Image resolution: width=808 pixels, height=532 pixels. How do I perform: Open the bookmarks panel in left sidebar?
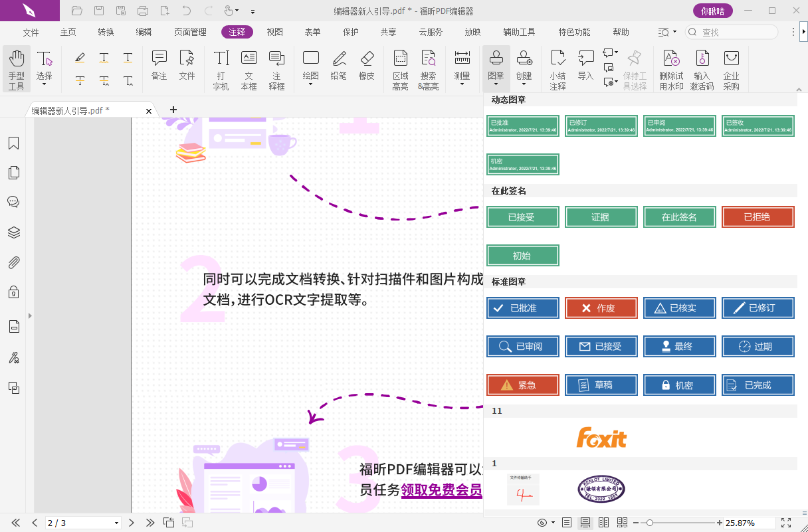point(13,143)
